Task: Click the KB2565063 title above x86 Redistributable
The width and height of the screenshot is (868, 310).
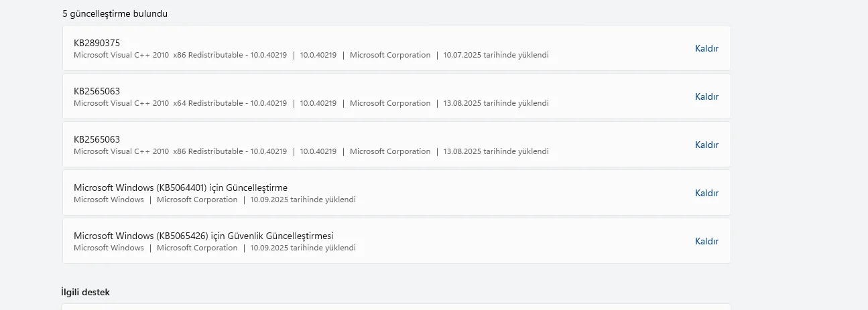Action: [97, 139]
